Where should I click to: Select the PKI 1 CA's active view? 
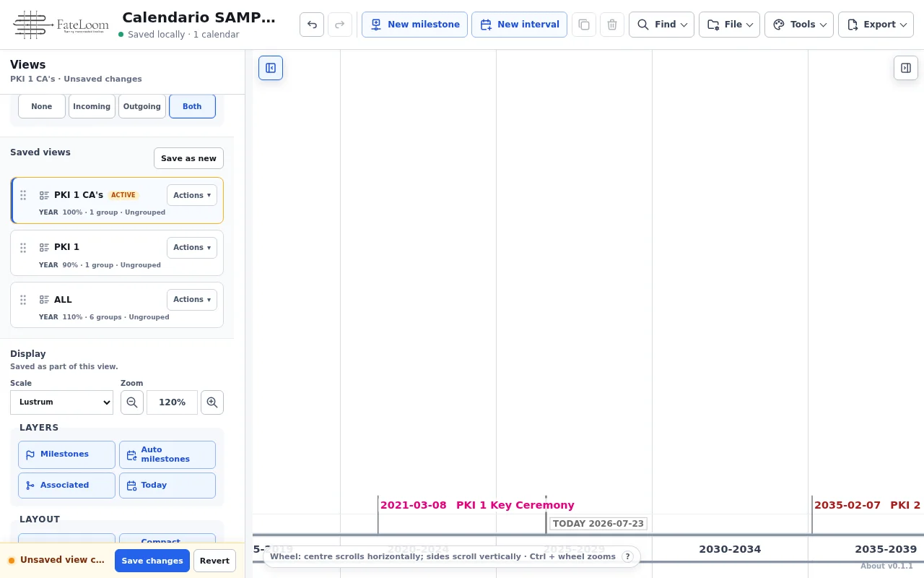click(117, 201)
